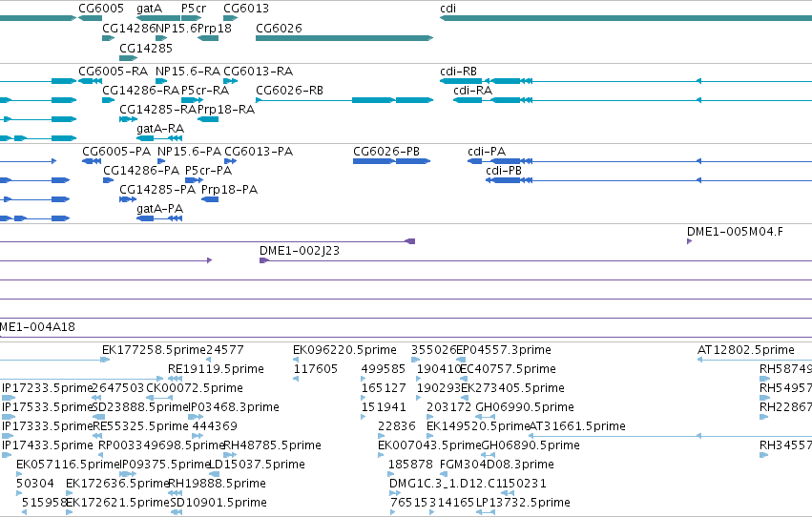Click the gatA gene label
The image size is (812, 517).
(x=149, y=9)
